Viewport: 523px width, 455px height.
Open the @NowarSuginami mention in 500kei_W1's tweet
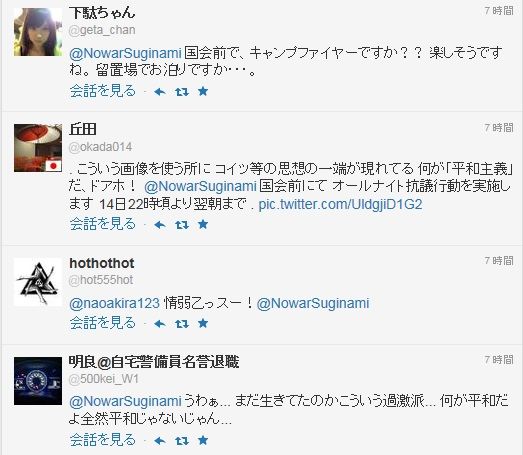[125, 401]
